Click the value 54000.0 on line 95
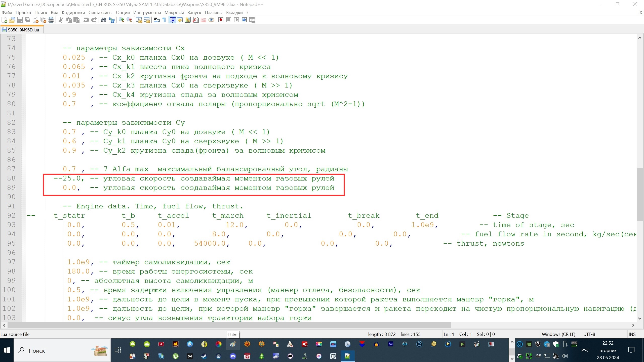644x362 pixels. 210,243
